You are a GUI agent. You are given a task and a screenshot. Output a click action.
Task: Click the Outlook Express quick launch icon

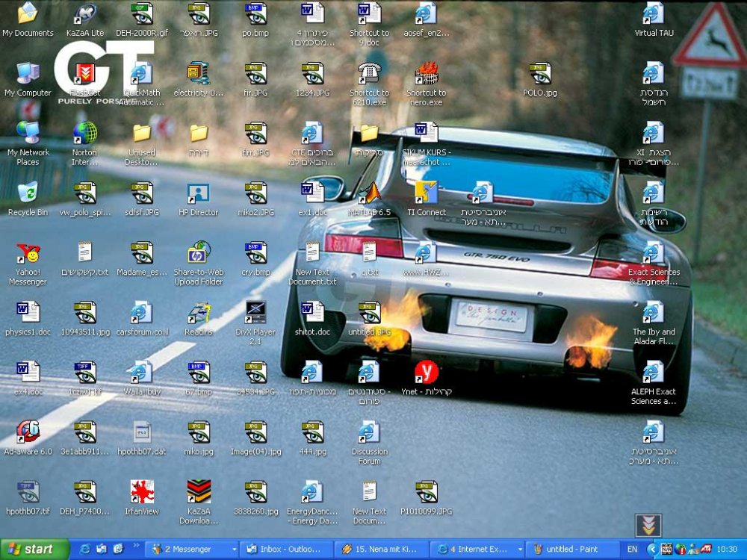102,549
